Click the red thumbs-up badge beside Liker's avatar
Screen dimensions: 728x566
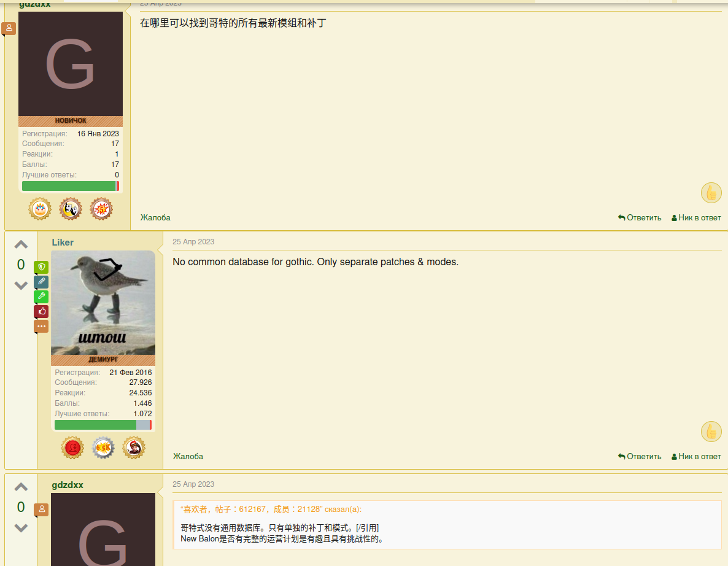tap(41, 311)
